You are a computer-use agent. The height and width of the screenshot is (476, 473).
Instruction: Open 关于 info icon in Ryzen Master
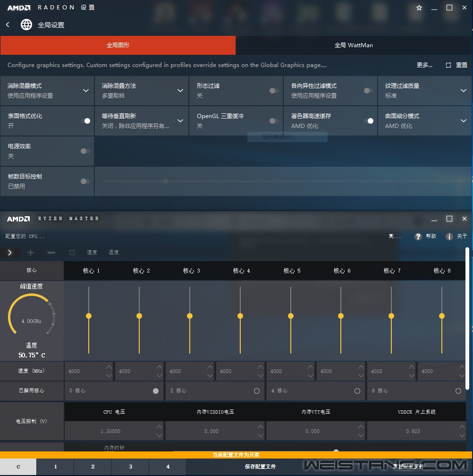[449, 237]
